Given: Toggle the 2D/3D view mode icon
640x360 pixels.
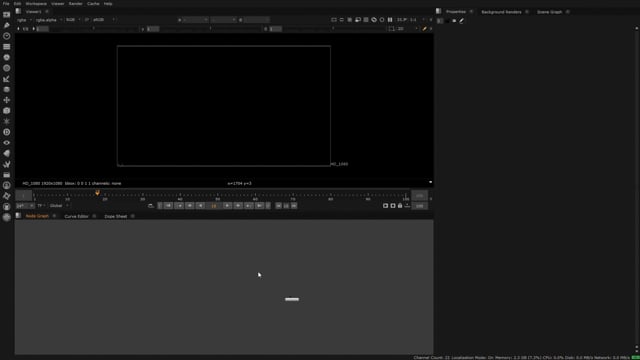Looking at the screenshot, I should tap(391, 29).
